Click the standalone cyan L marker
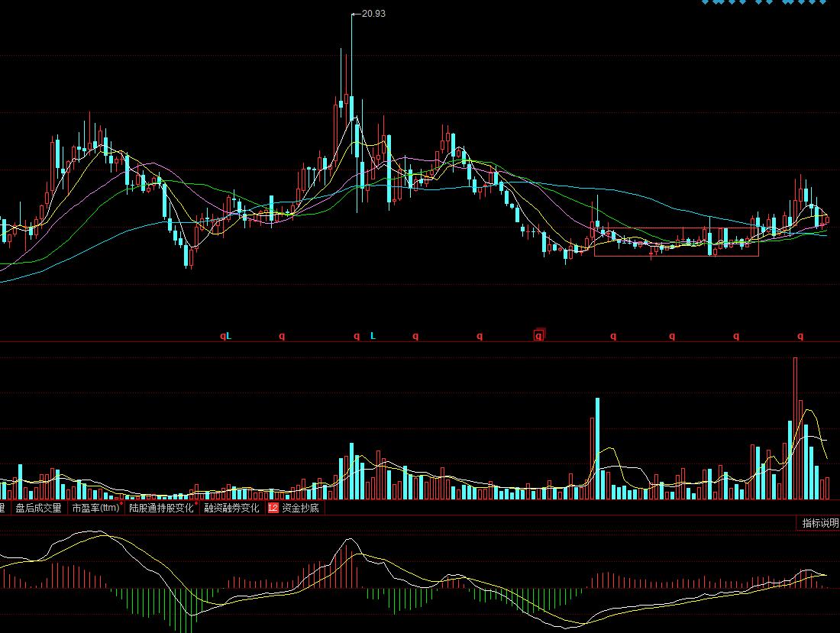 (x=373, y=336)
